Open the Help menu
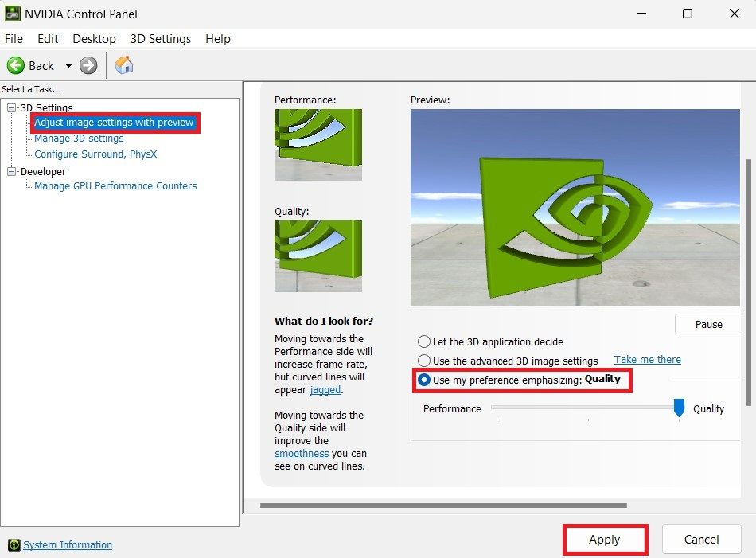 point(217,38)
